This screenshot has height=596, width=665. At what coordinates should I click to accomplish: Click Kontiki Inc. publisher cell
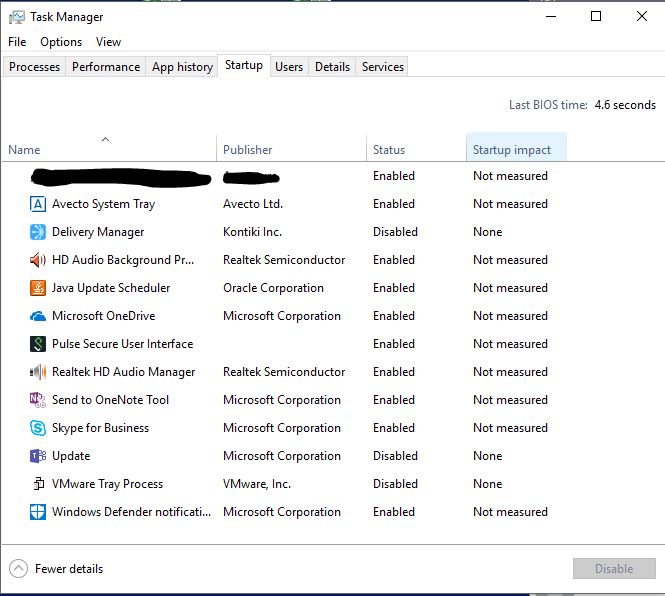(252, 232)
